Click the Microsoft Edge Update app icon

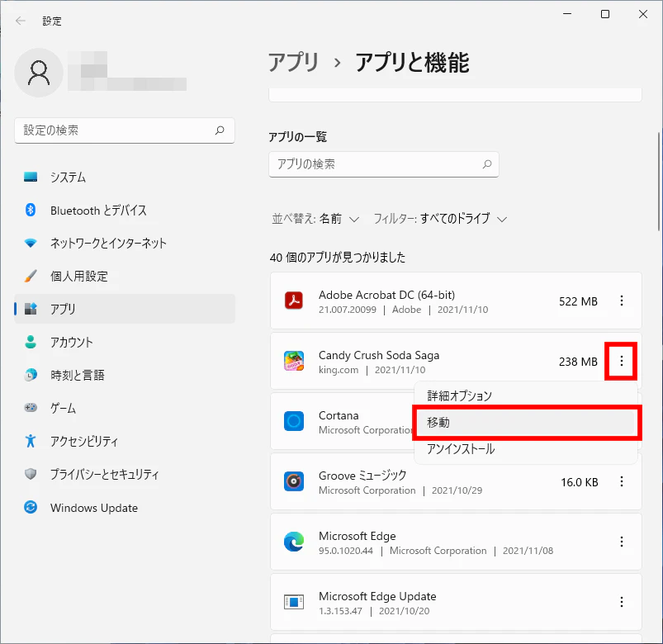click(294, 602)
